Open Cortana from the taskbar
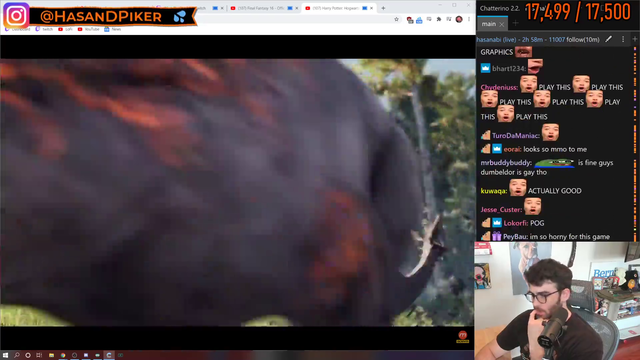 28,355
